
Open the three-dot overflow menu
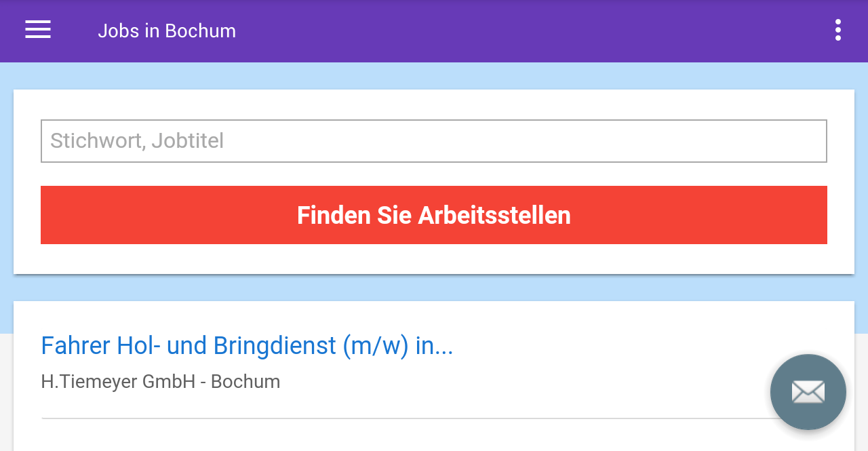[838, 30]
